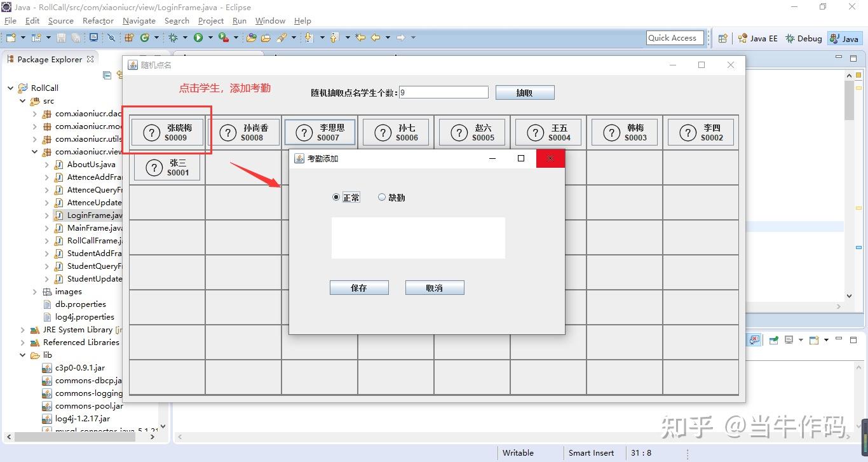Click the Open Task folder icon

click(266, 38)
